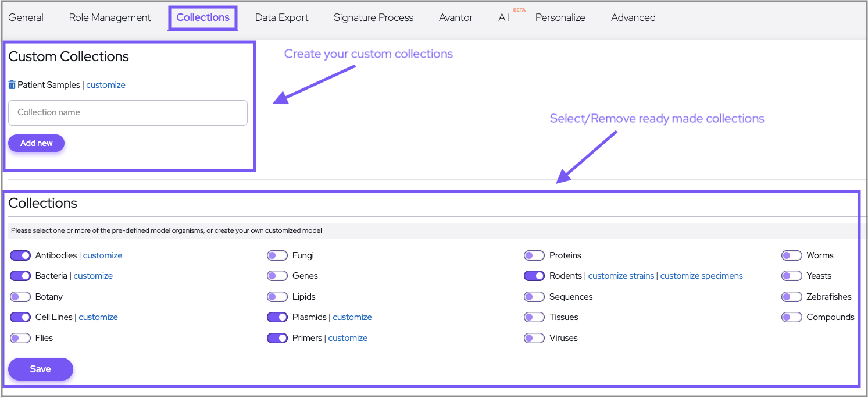Viewport: 868px width, 398px height.
Task: Turn on the Compounds collection toggle
Action: [x=791, y=317]
